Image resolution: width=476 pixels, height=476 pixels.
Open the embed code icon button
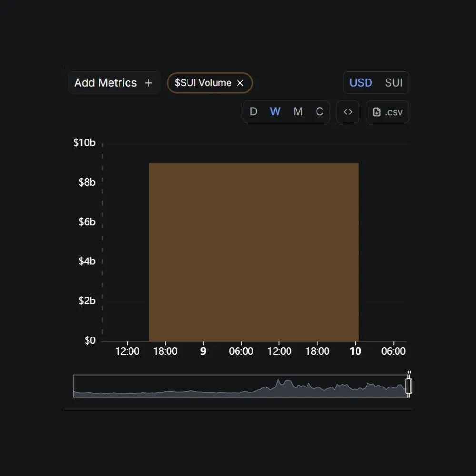[348, 112]
